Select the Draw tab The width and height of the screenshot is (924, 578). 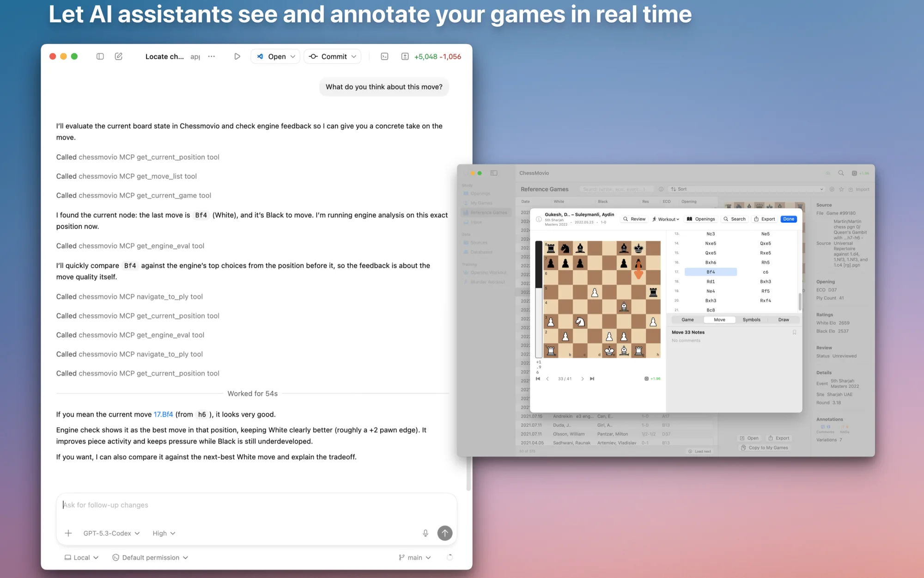point(784,320)
